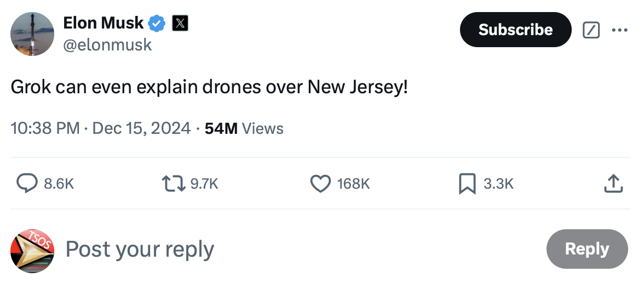
Task: Share the post via upload arrow icon
Action: 613,184
